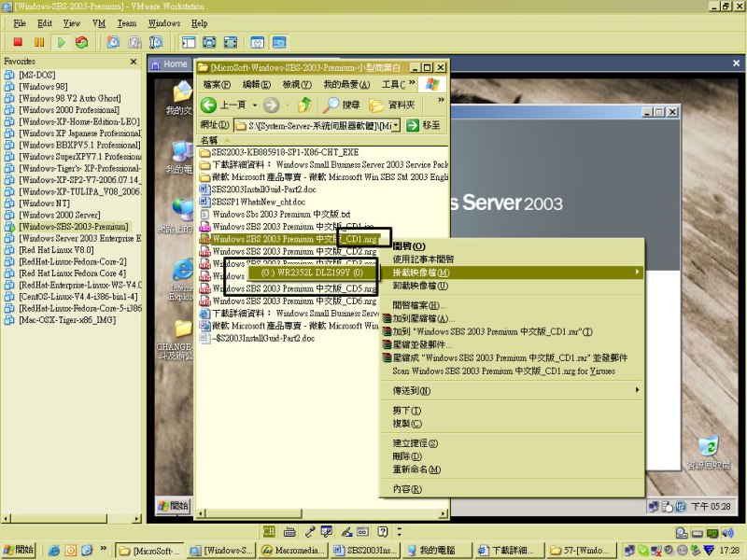Viewport: 747px width, 560px height.
Task: Select the SBS2003InstallGuid-Part2.doc file
Action: (x=264, y=189)
